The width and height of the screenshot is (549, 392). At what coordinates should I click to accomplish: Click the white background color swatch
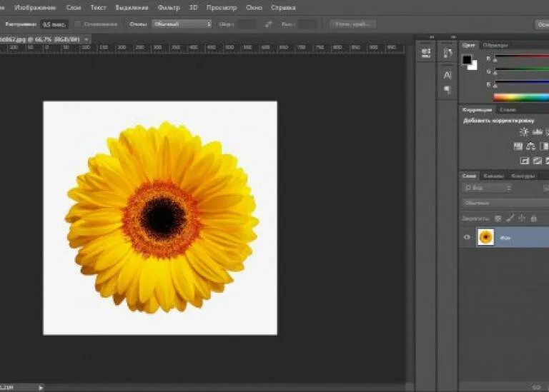473,66
